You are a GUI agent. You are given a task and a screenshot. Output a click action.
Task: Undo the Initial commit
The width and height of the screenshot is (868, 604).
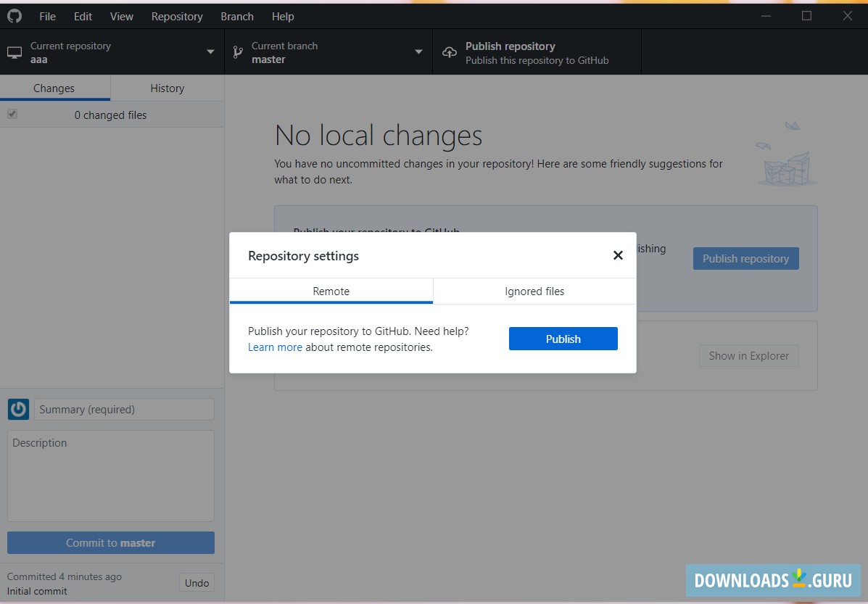coord(197,583)
